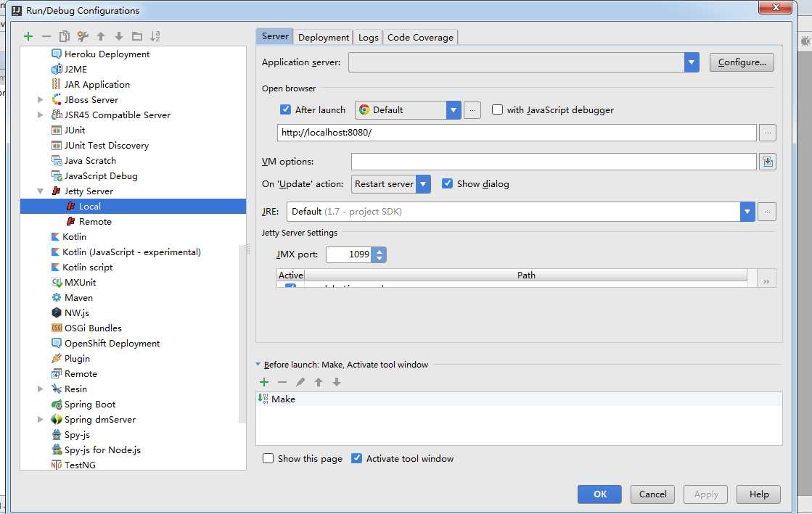Remove configuration using minus toolbar icon

click(46, 36)
